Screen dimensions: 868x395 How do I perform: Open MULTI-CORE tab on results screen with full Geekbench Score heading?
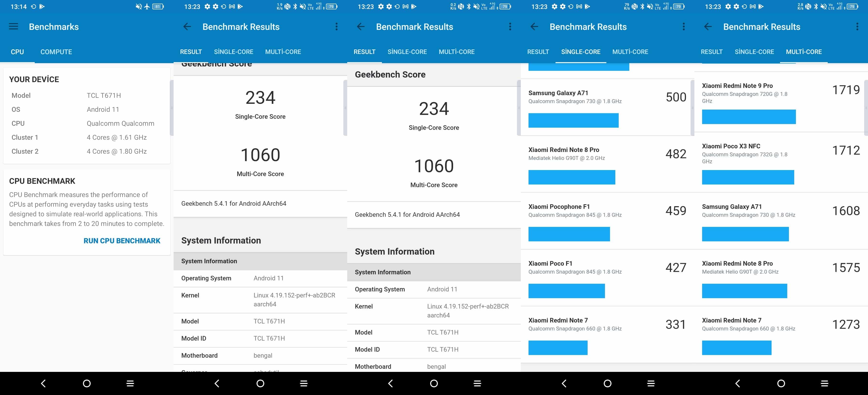457,52
